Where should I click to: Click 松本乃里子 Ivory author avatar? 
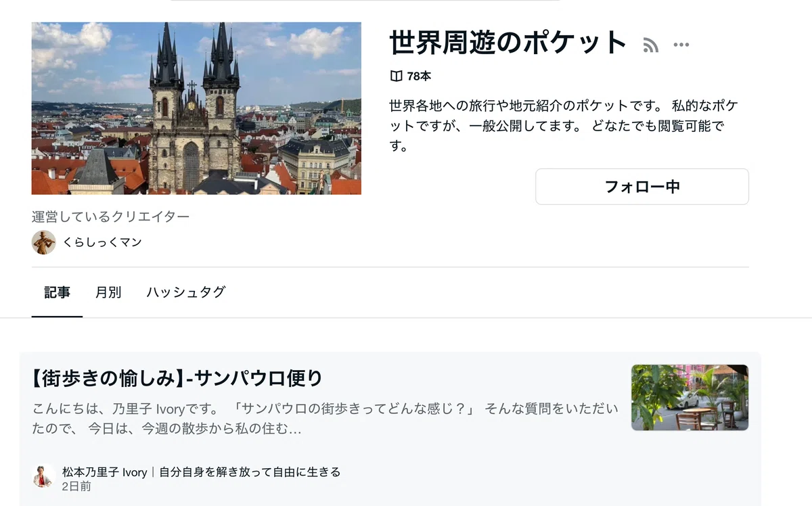[x=43, y=476]
